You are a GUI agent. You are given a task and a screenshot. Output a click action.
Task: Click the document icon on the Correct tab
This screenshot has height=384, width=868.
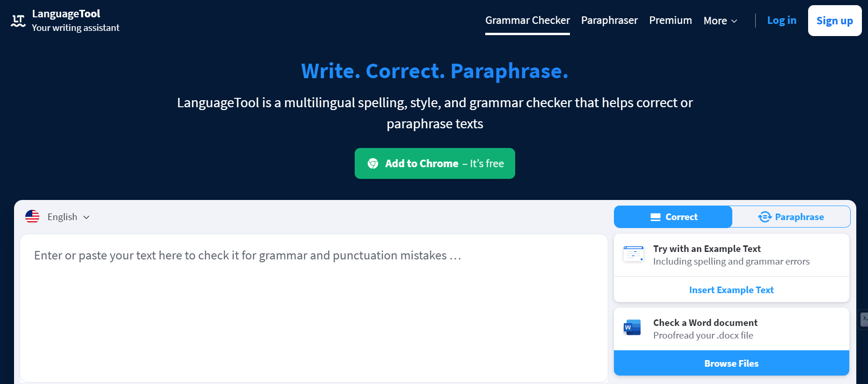pyautogui.click(x=655, y=216)
